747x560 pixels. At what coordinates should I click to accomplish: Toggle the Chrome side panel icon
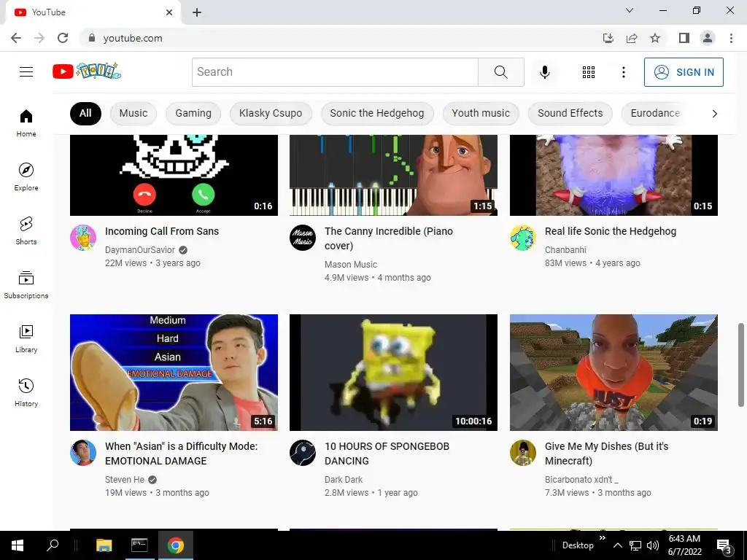pyautogui.click(x=684, y=38)
